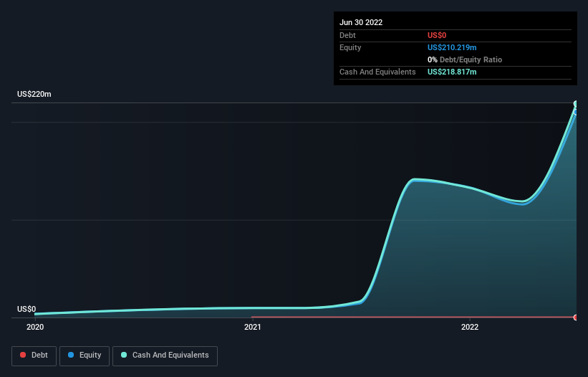Click the teal Cash endpoint marker at the top

576,103
